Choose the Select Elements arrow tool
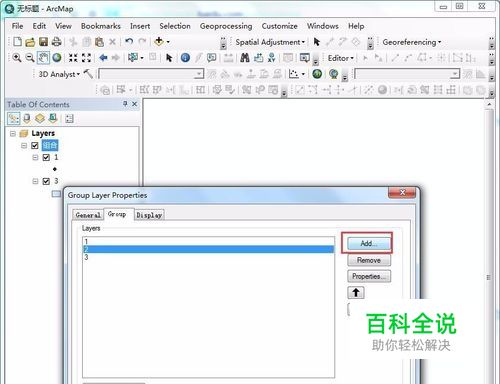This screenshot has width=500, height=384. 169,58
